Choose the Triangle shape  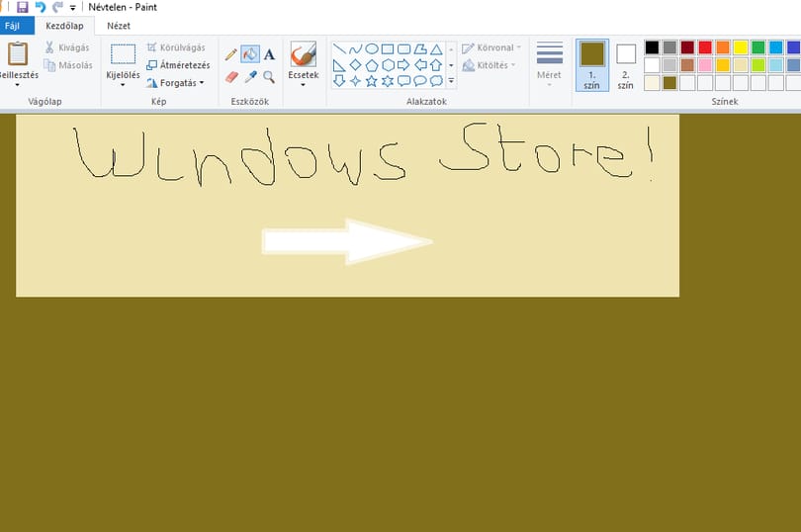[x=436, y=49]
